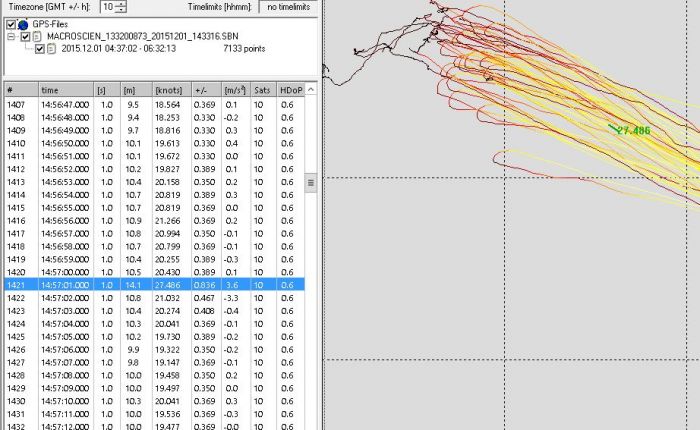
Task: Decrease the timezone GMT offset value
Action: [x=122, y=10]
